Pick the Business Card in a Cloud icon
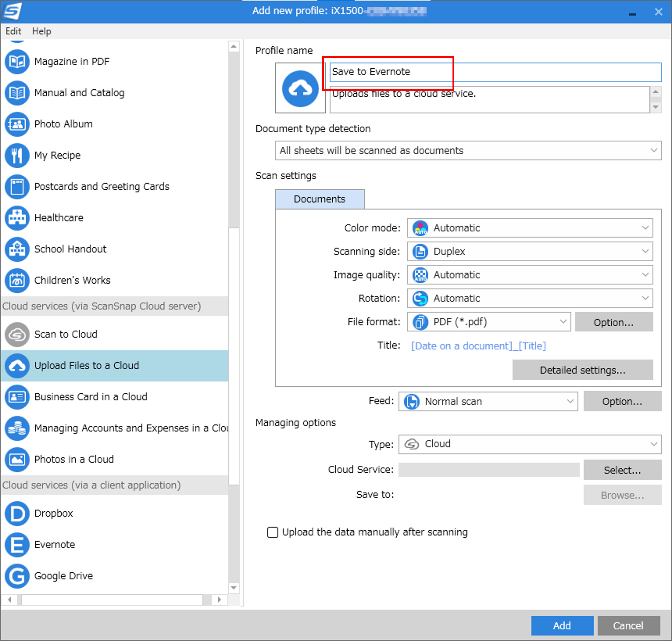Screen dimensions: 672x641 point(17,397)
